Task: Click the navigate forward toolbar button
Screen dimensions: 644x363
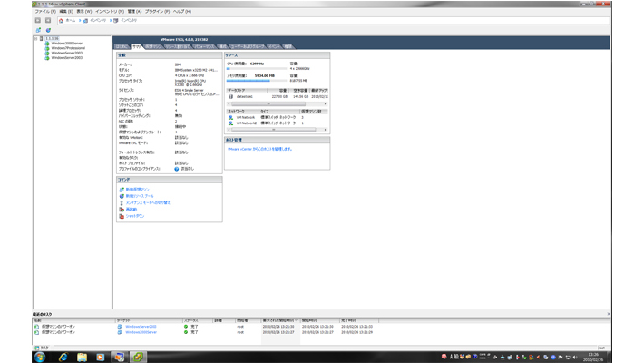Action: [x=48, y=20]
